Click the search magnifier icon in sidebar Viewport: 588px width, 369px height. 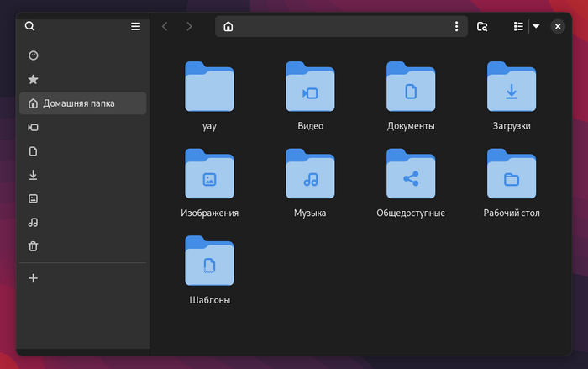(30, 26)
